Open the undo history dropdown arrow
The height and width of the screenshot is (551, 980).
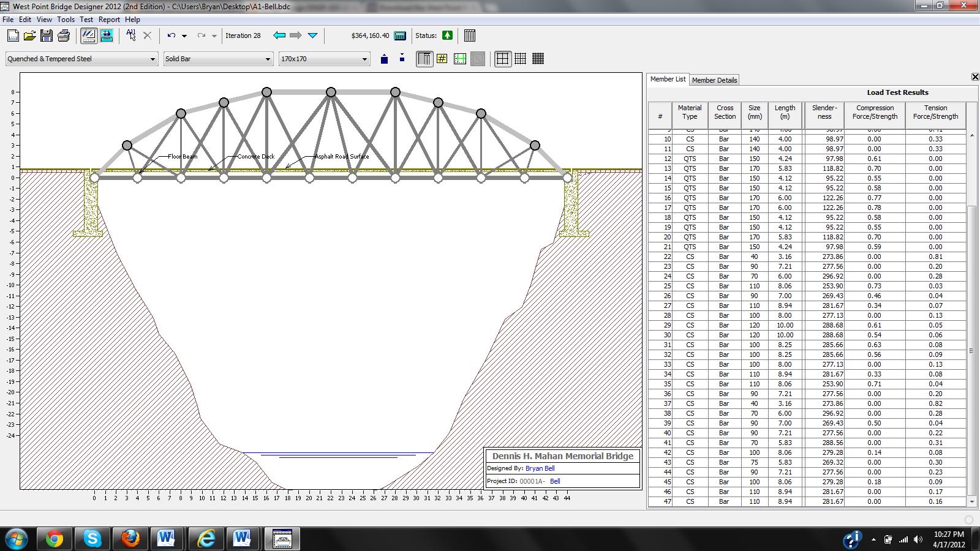(x=184, y=36)
